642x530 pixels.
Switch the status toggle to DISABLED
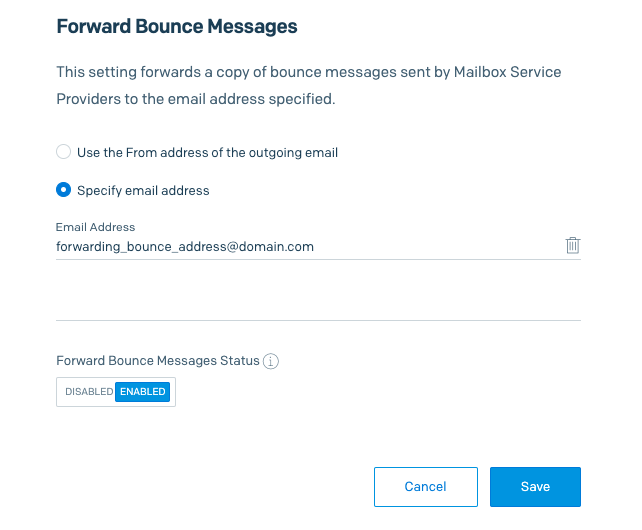click(x=88, y=392)
